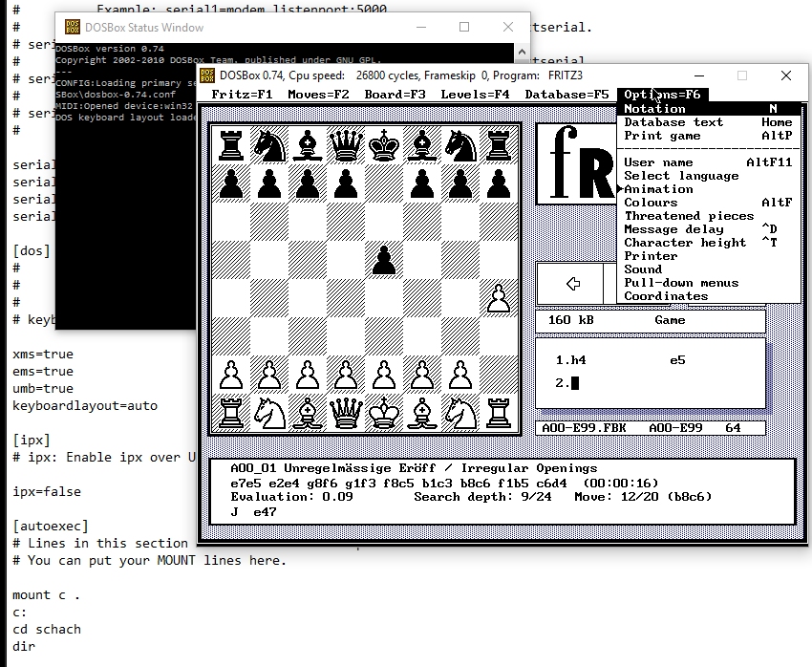Select the black rook on a8
Screen dimensions: 812x667
[x=231, y=146]
